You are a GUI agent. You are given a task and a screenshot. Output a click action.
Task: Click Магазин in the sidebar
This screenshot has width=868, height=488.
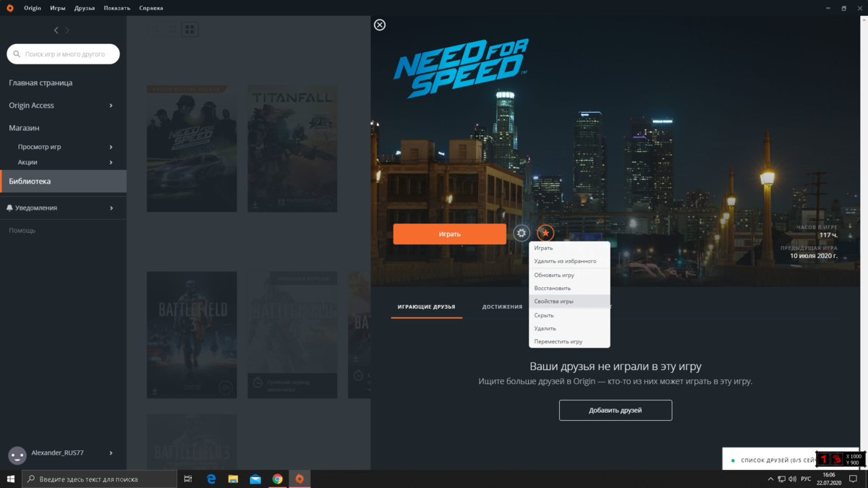(x=24, y=128)
